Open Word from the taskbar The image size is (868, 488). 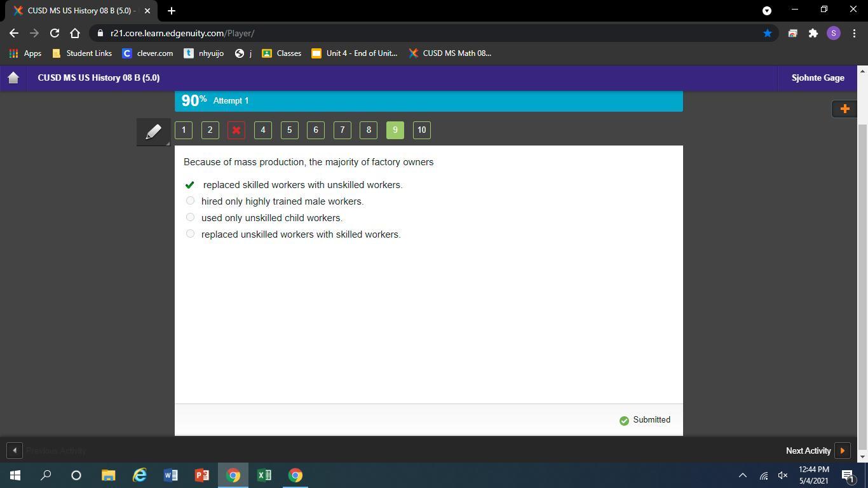(x=170, y=475)
